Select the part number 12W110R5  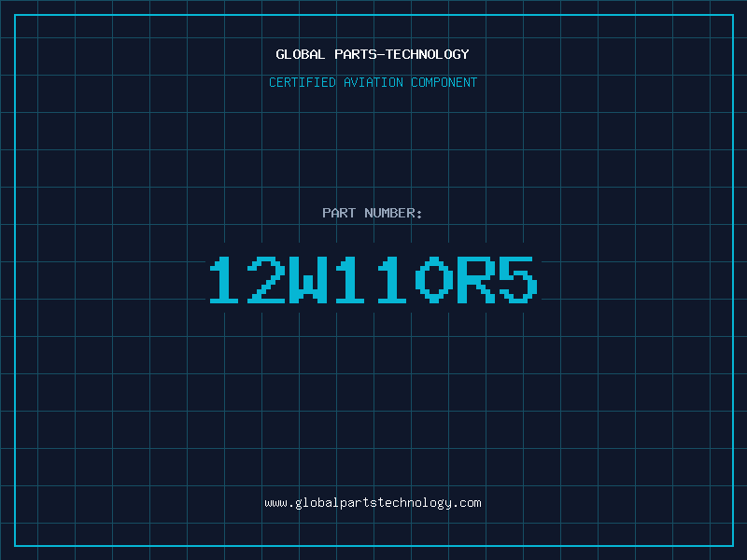coord(373,279)
